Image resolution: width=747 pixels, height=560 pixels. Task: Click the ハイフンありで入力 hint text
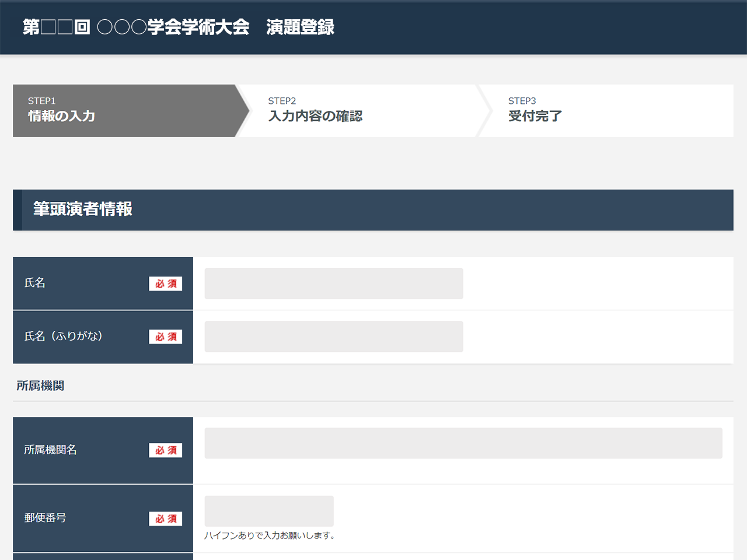(270, 535)
